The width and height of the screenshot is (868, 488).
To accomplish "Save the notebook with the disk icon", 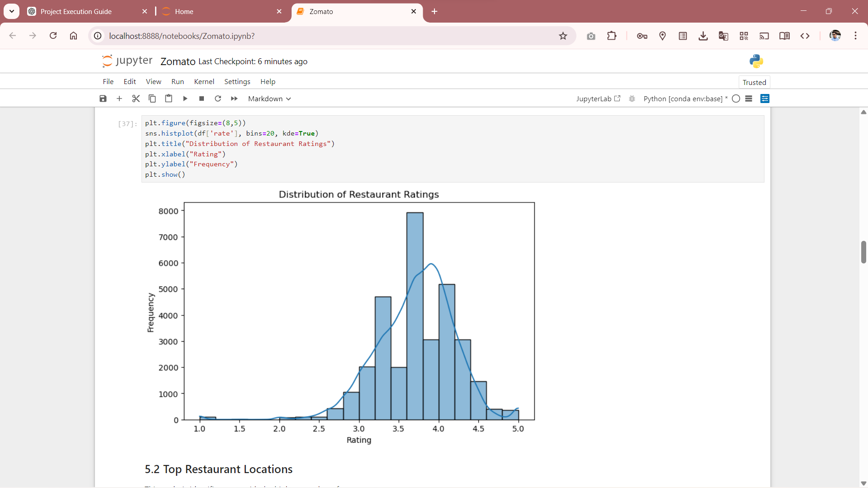I will 103,99.
